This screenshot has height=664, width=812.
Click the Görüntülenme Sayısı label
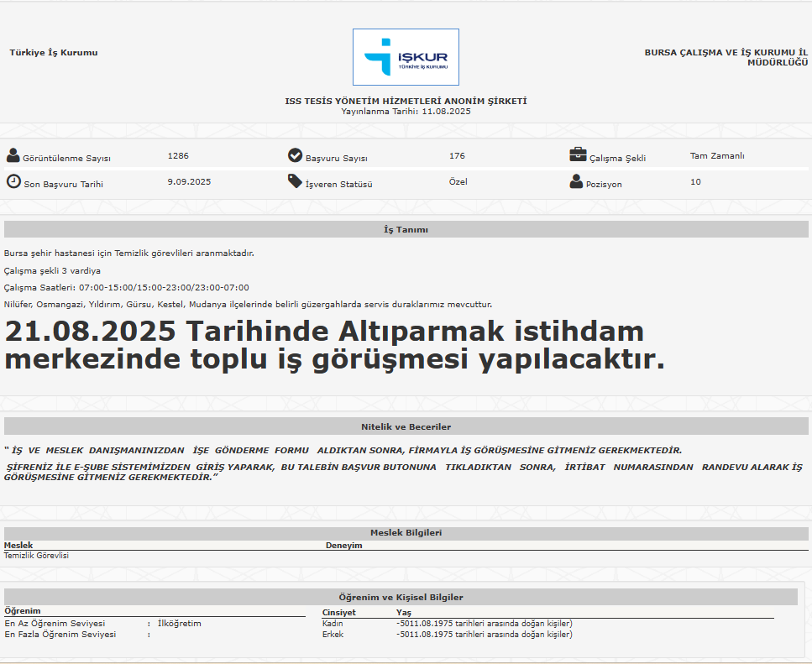[67, 159]
